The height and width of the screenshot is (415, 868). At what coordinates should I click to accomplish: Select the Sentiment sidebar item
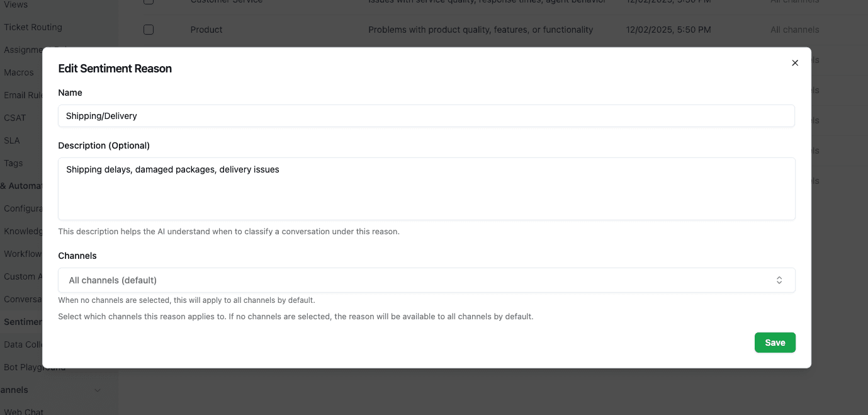coord(23,322)
